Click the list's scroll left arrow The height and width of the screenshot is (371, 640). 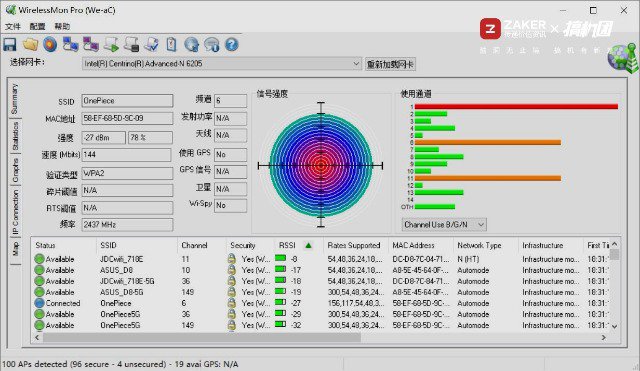click(37, 338)
